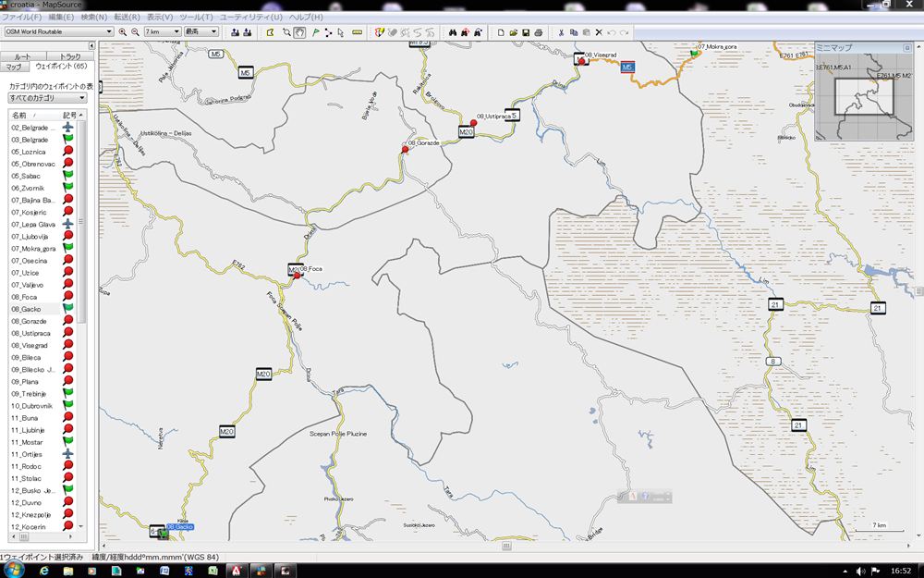Click the 08_Gorazde red waypoint marker on map
This screenshot has height=578, width=924.
(405, 150)
